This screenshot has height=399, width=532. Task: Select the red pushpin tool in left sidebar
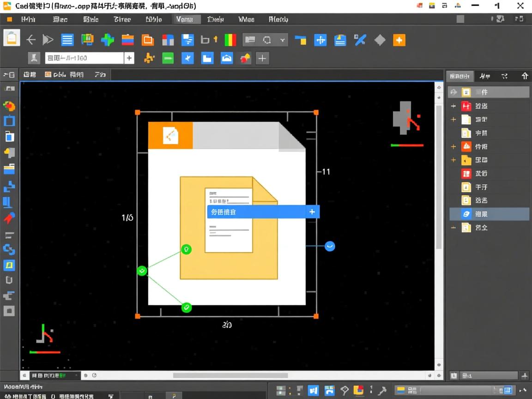click(9, 218)
